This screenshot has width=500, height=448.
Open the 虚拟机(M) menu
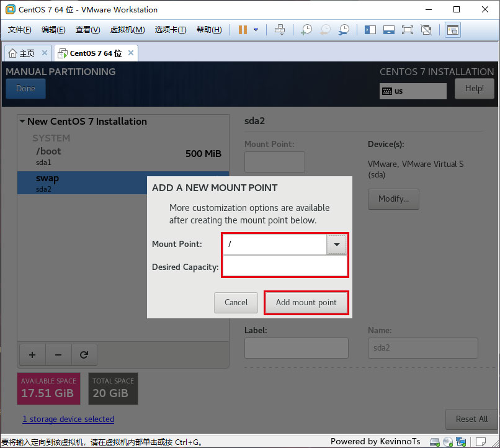[127, 30]
